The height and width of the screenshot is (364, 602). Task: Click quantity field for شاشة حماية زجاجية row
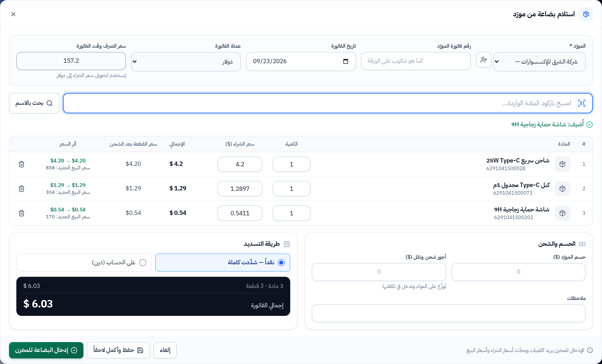(292, 213)
